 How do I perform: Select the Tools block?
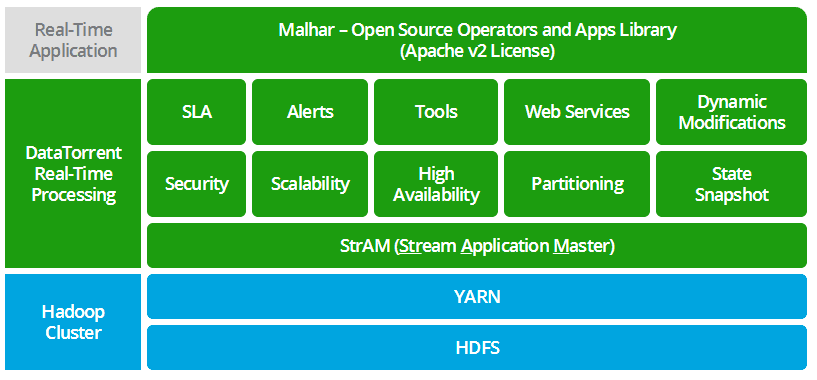(436, 112)
